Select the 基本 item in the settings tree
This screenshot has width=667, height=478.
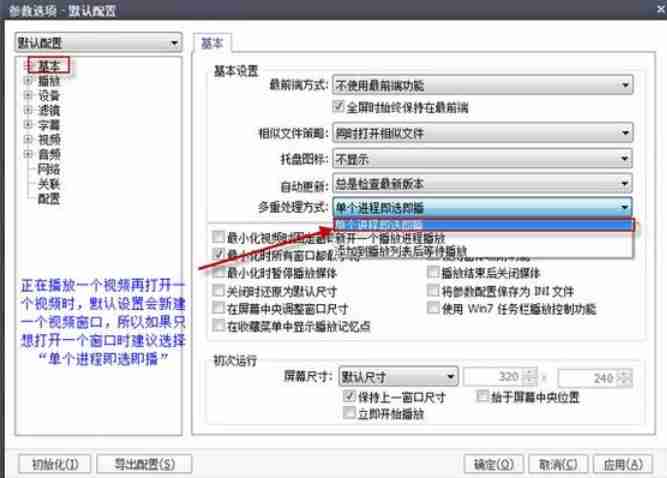pyautogui.click(x=49, y=66)
